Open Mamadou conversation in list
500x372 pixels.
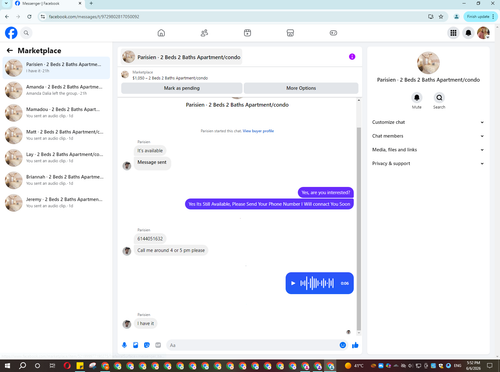tap(56, 113)
